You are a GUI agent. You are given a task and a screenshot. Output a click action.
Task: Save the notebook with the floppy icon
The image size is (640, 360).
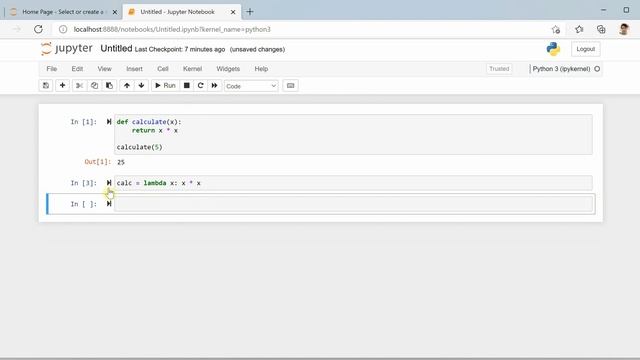pyautogui.click(x=46, y=86)
